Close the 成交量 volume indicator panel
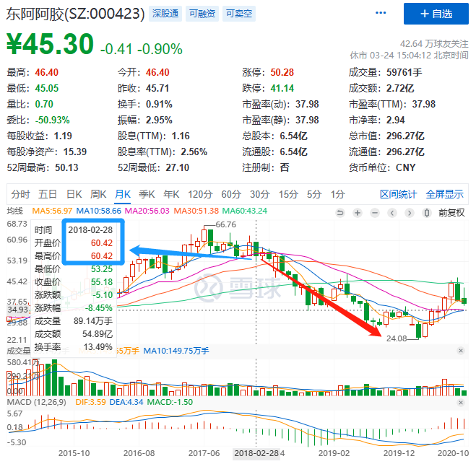Viewport: 476px width, 464px height. coord(461,351)
